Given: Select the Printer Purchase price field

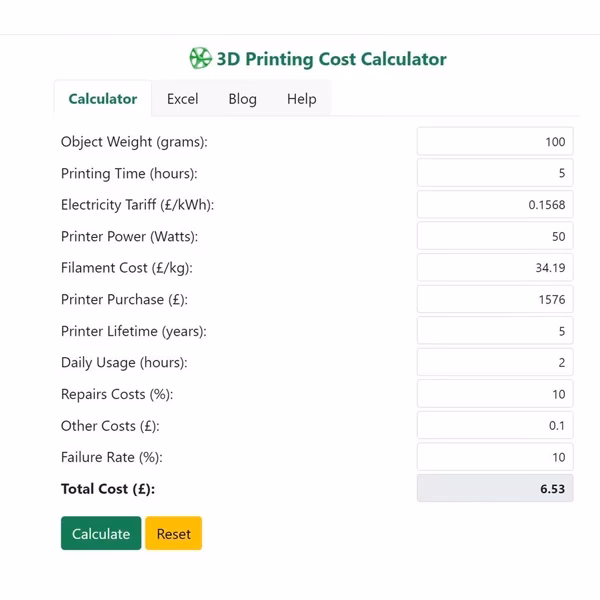Looking at the screenshot, I should click(x=494, y=300).
